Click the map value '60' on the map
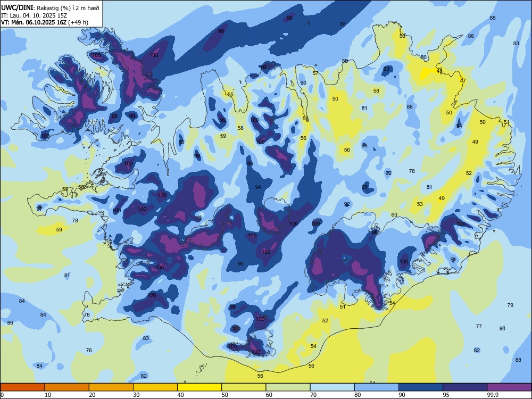Screen dimensions: 532x399 394,215
